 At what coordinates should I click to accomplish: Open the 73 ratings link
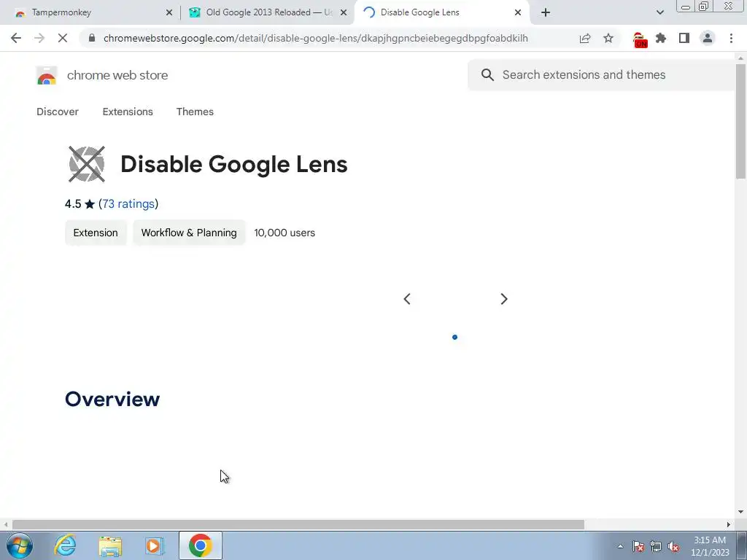pos(128,204)
